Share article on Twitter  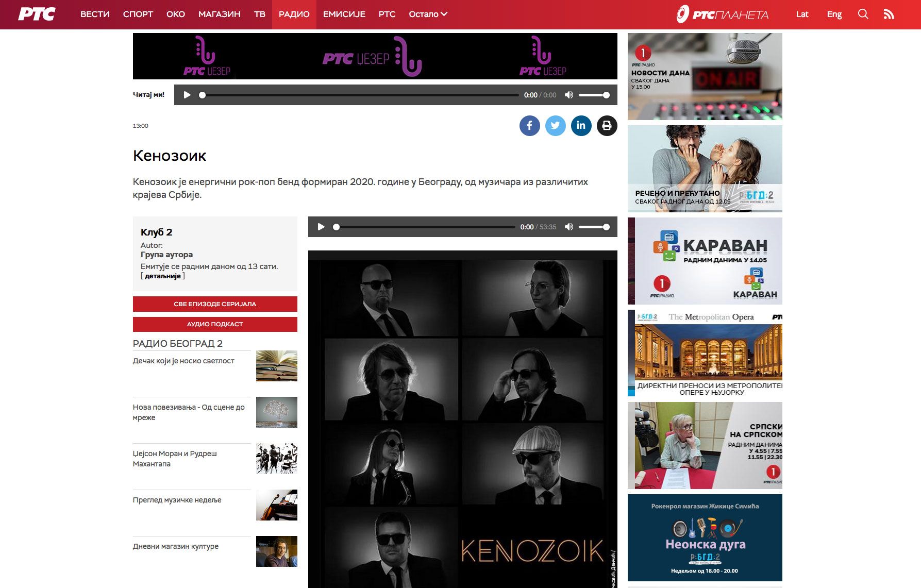pyautogui.click(x=555, y=126)
